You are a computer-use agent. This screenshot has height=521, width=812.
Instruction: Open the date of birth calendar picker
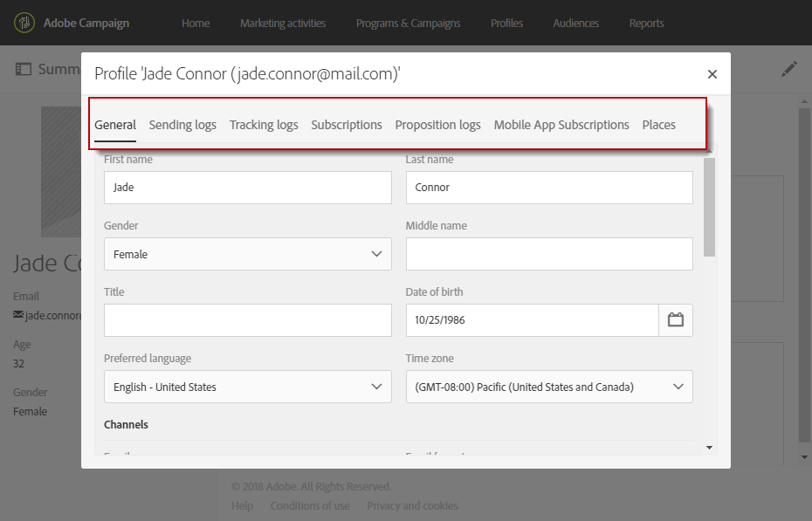[x=675, y=320]
